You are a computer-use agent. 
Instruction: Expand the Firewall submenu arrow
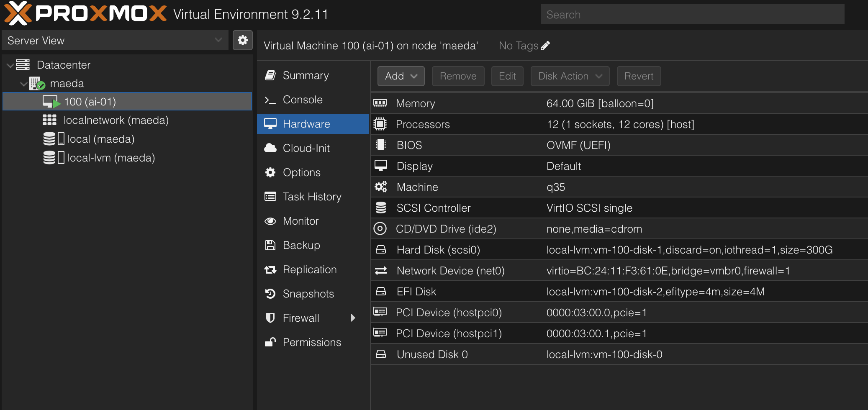point(353,318)
